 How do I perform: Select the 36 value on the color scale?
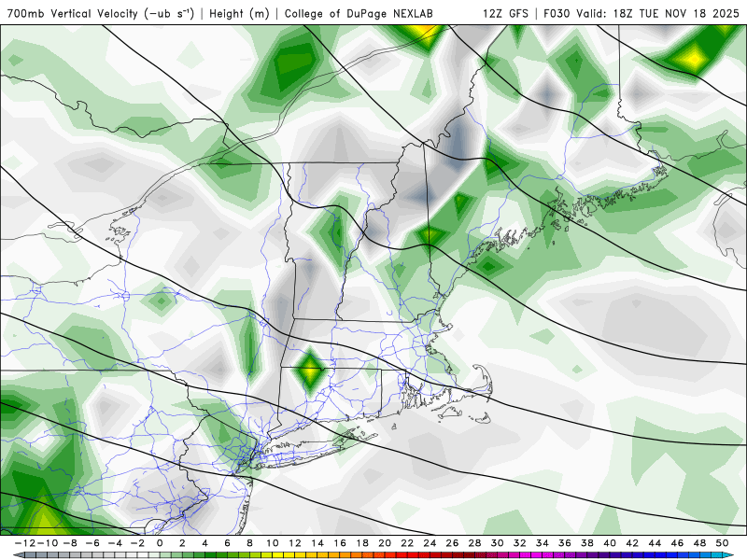pyautogui.click(x=565, y=543)
